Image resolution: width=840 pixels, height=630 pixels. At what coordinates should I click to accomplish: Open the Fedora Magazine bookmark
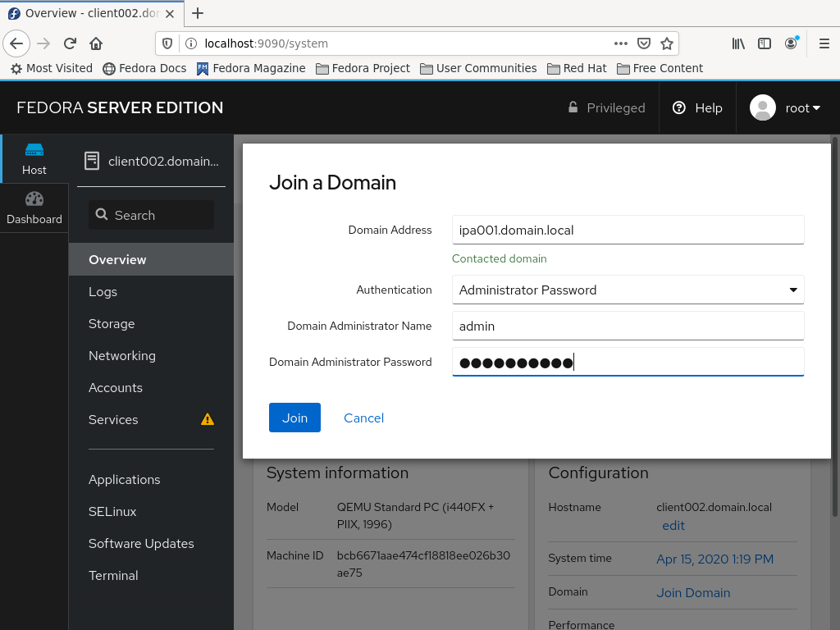tap(251, 69)
